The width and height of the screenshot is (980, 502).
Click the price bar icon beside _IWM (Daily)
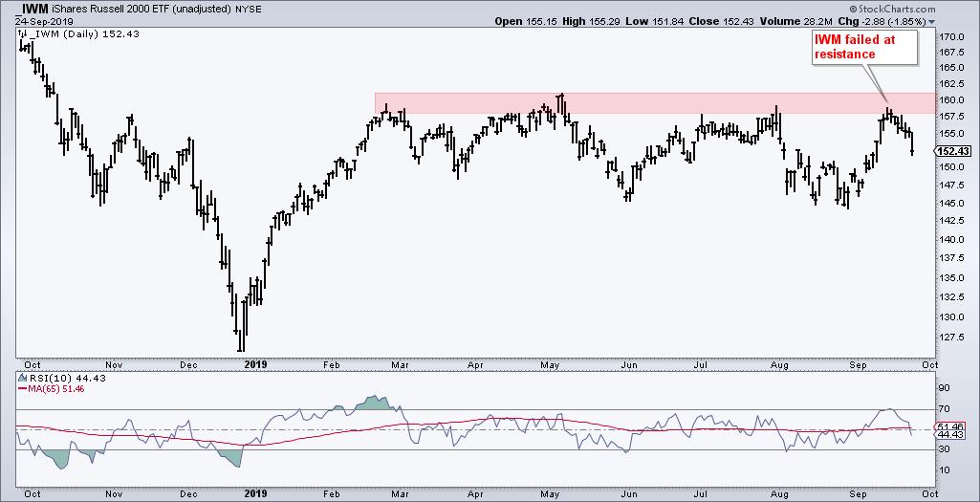click(24, 34)
